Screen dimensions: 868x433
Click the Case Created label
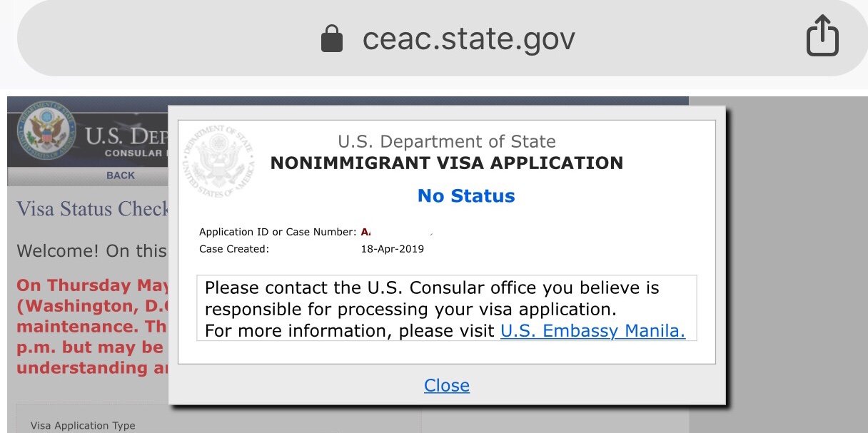pyautogui.click(x=234, y=249)
